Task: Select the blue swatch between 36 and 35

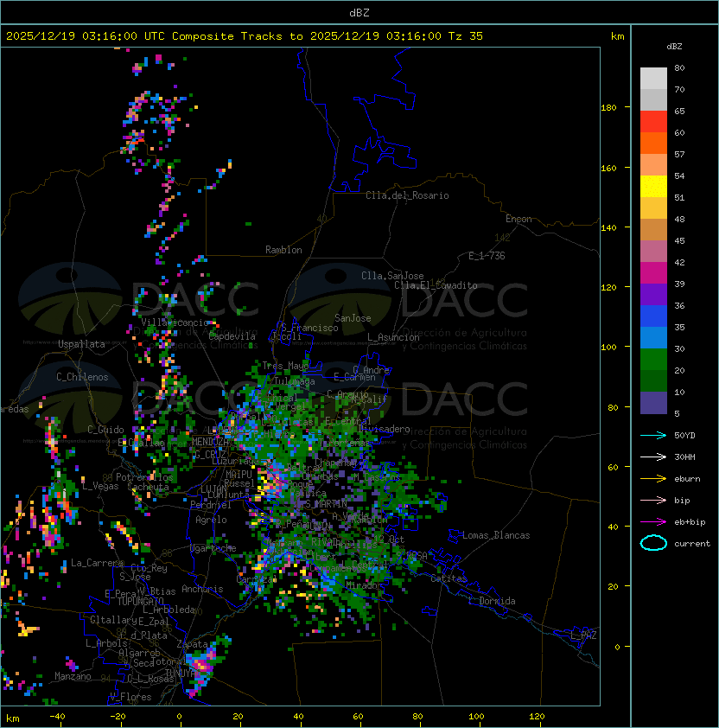Action: (x=653, y=316)
